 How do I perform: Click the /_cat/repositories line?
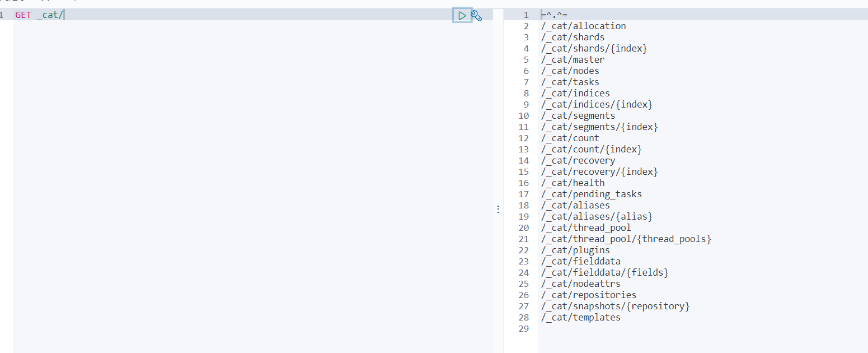point(589,295)
